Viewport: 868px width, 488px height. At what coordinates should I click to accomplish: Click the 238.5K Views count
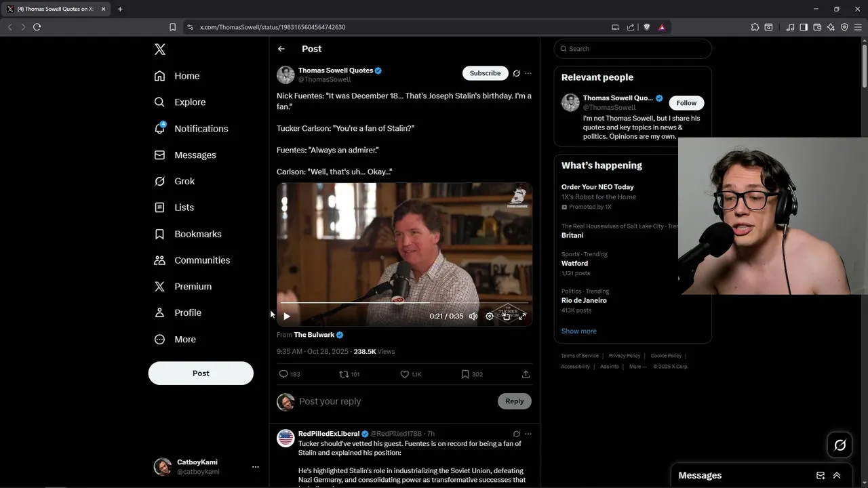coord(374,352)
